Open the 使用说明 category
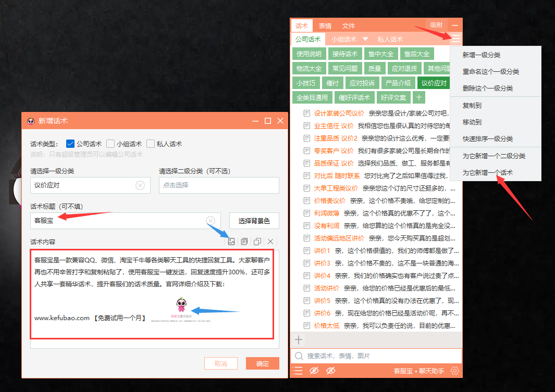 (x=309, y=54)
